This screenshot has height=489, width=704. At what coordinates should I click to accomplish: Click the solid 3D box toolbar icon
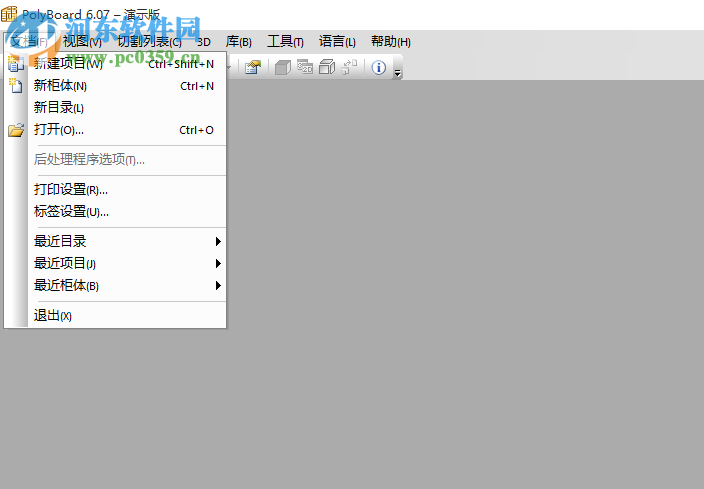pyautogui.click(x=283, y=67)
